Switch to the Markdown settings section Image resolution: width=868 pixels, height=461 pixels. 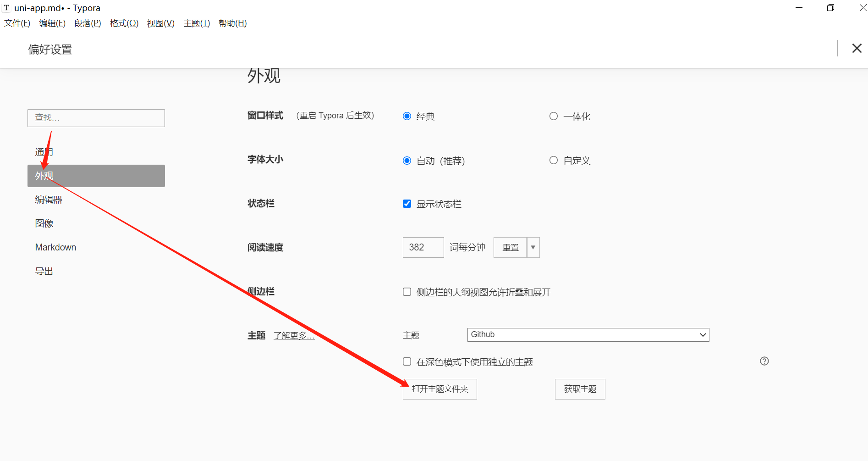point(55,247)
